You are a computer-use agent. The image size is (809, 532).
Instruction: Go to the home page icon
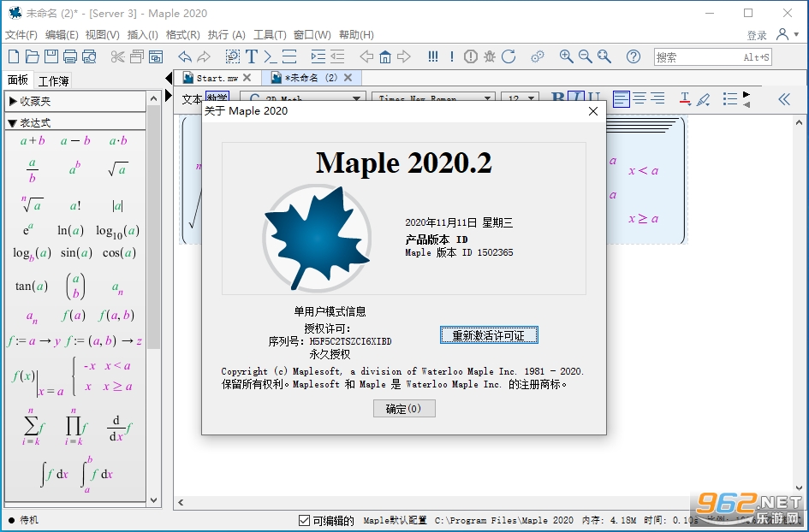[385, 56]
